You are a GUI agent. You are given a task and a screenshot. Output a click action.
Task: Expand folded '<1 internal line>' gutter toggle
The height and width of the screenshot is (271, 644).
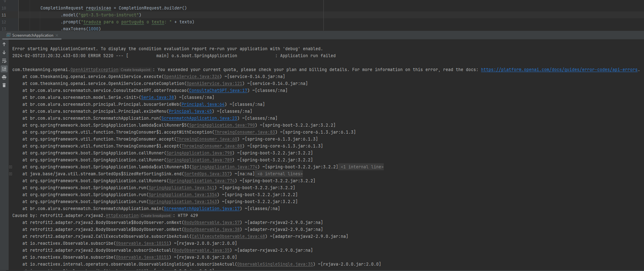click(10, 167)
